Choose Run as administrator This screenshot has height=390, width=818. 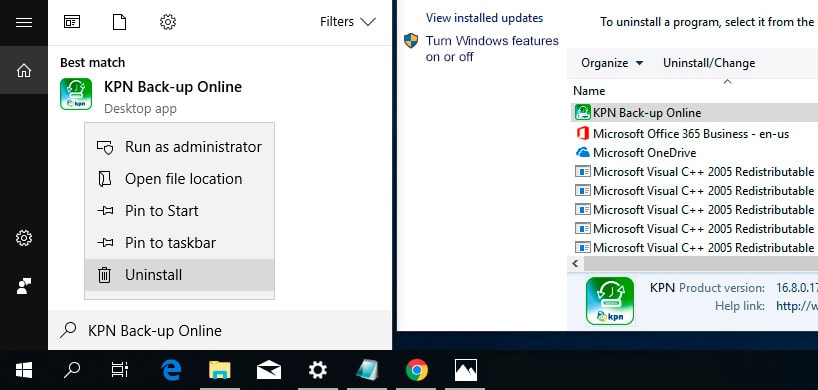[x=179, y=147]
